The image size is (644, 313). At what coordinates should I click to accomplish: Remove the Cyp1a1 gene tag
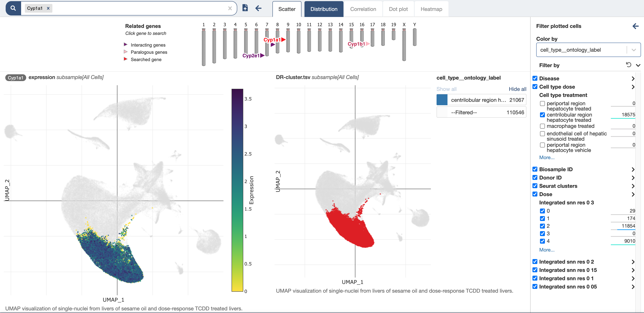click(48, 8)
